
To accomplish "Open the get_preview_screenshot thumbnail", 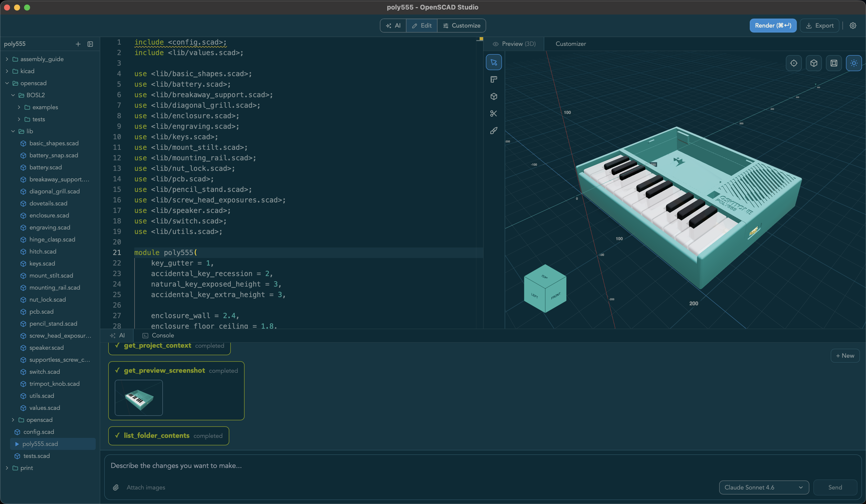I will pyautogui.click(x=139, y=398).
